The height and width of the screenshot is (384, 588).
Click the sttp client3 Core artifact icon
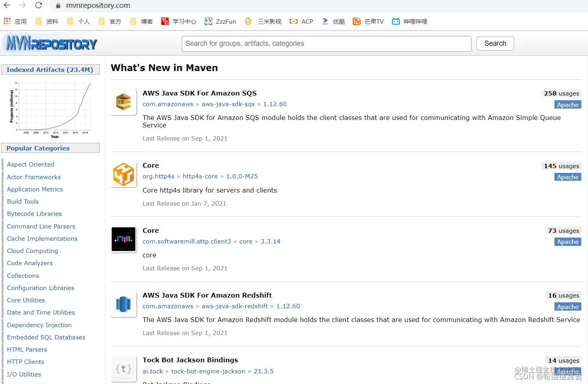(x=124, y=239)
